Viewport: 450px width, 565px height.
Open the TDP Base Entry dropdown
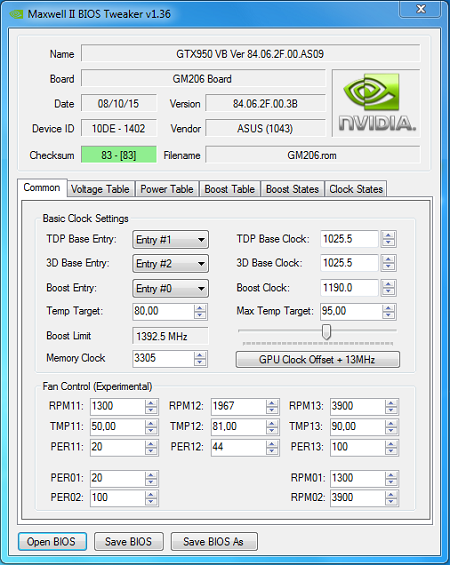click(x=170, y=240)
